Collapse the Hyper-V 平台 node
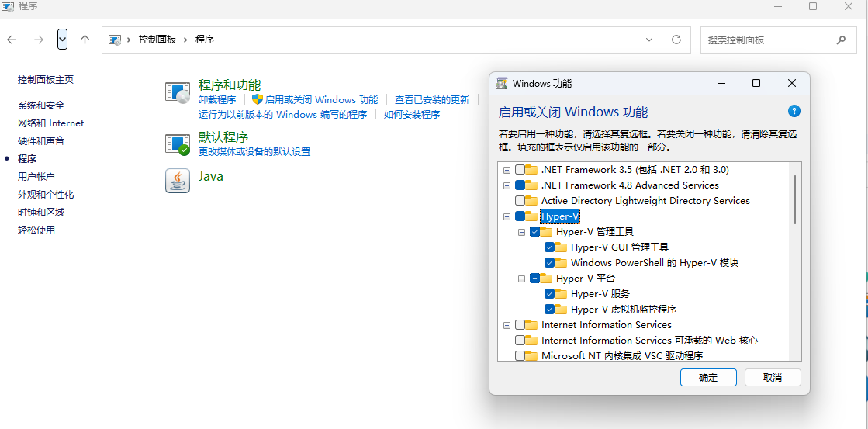This screenshot has width=868, height=429. [x=521, y=279]
